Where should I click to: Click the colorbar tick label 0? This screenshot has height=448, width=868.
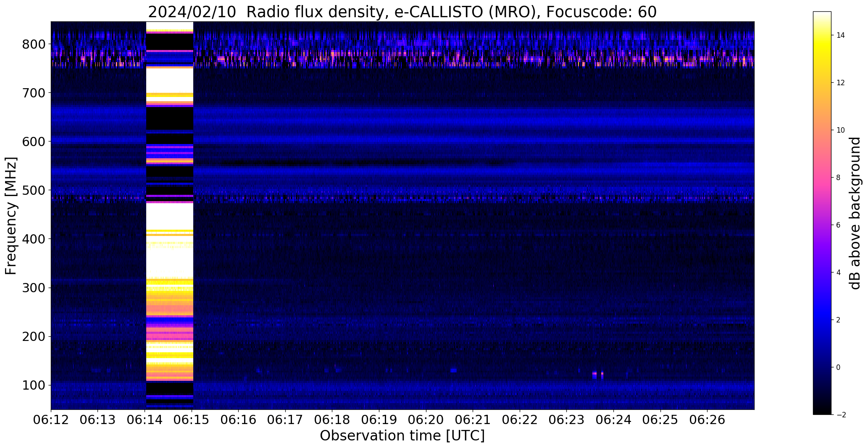point(838,367)
